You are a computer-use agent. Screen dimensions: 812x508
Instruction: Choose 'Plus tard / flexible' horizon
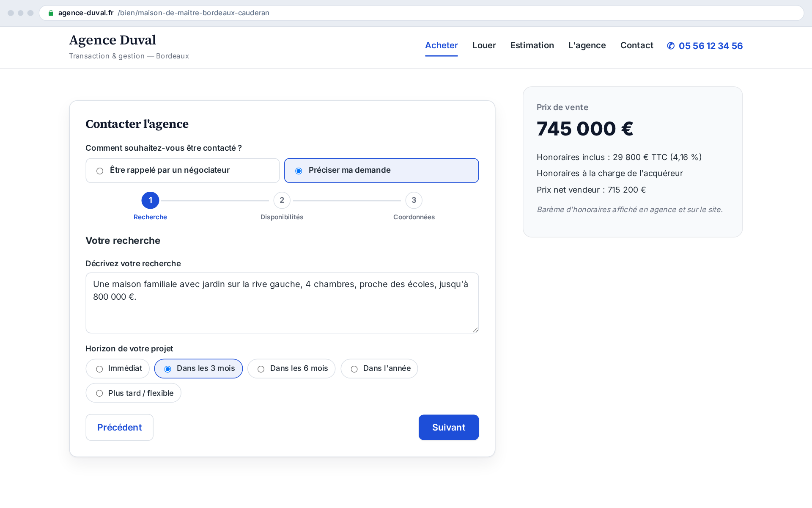(x=133, y=393)
